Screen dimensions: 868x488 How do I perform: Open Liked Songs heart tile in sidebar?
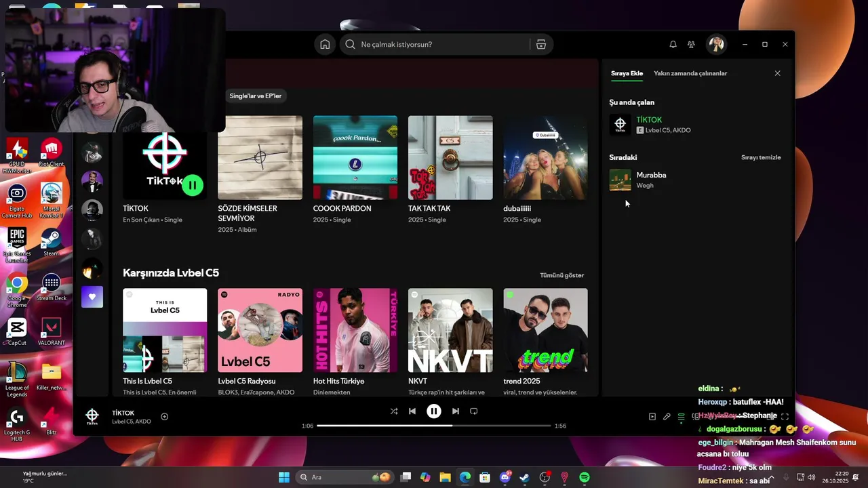click(92, 297)
